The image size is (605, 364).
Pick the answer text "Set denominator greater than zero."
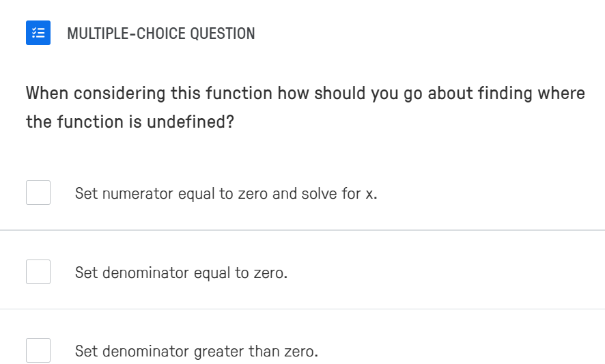(196, 352)
